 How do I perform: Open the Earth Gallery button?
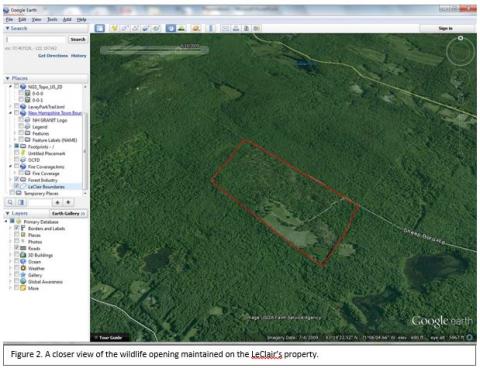pyautogui.click(x=68, y=213)
